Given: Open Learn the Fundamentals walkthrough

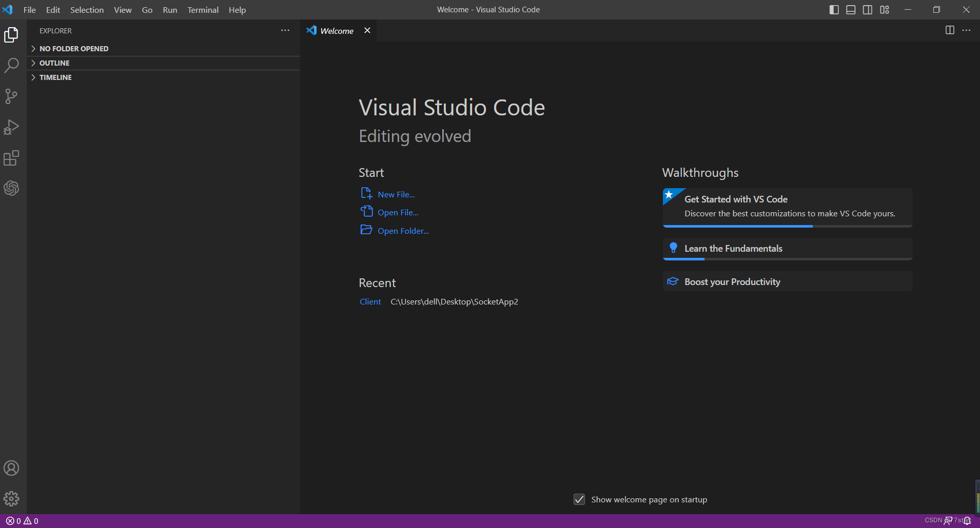Looking at the screenshot, I should point(788,248).
